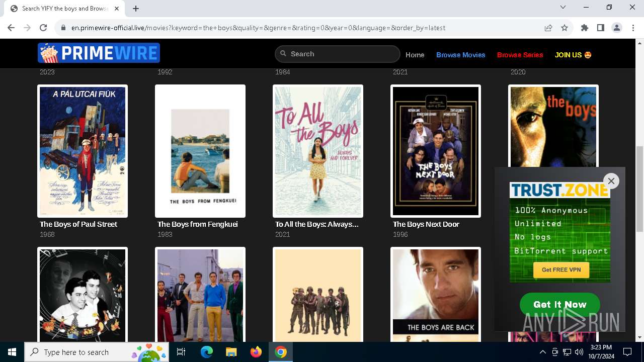Open the Home menu link
The image size is (644, 362).
[x=415, y=55]
